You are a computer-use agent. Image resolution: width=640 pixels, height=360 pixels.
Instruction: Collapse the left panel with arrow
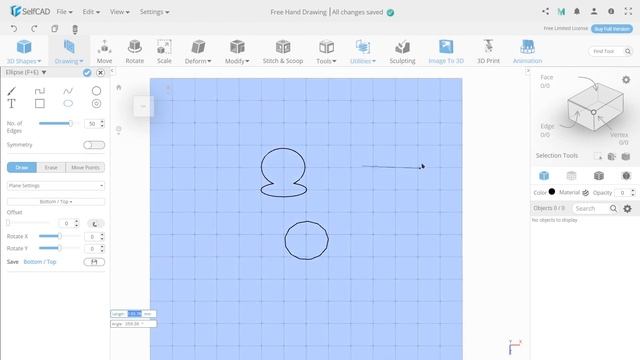[x=112, y=71]
